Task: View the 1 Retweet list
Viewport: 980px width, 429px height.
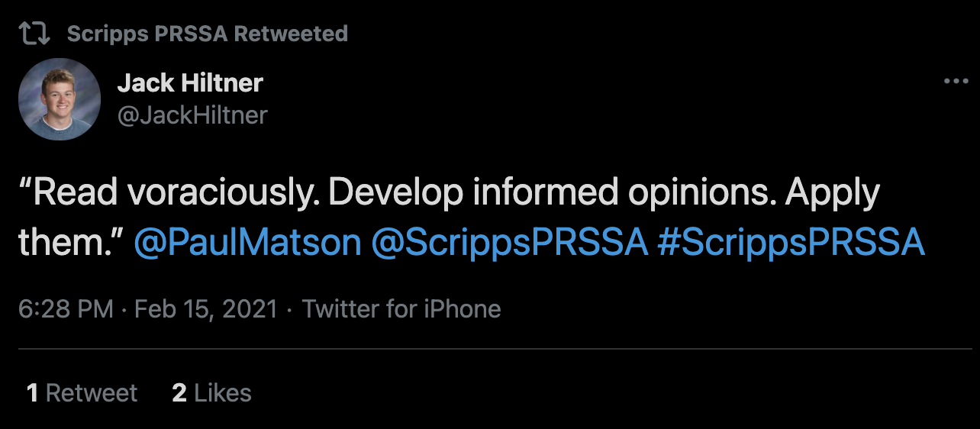Action: [82, 393]
